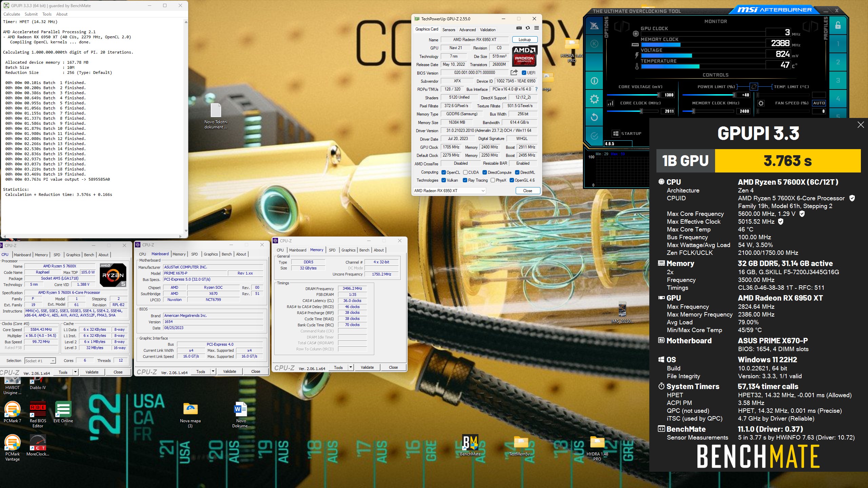Click the Lookup button in GPU-Z

[525, 40]
